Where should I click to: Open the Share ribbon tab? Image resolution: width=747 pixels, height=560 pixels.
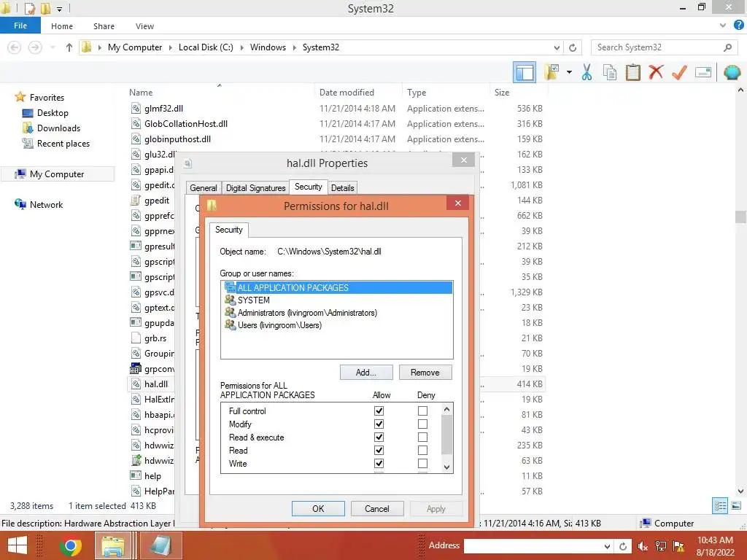pos(104,26)
